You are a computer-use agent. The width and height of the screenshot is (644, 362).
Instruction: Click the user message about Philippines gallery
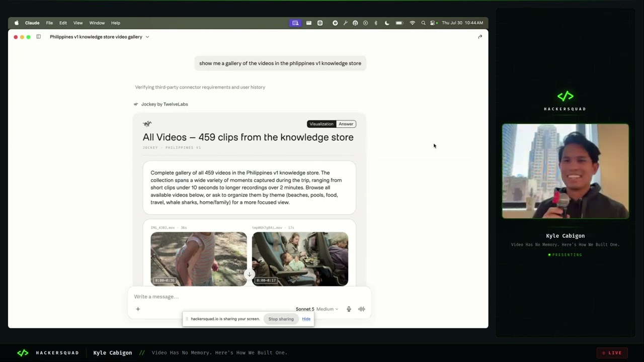point(280,63)
